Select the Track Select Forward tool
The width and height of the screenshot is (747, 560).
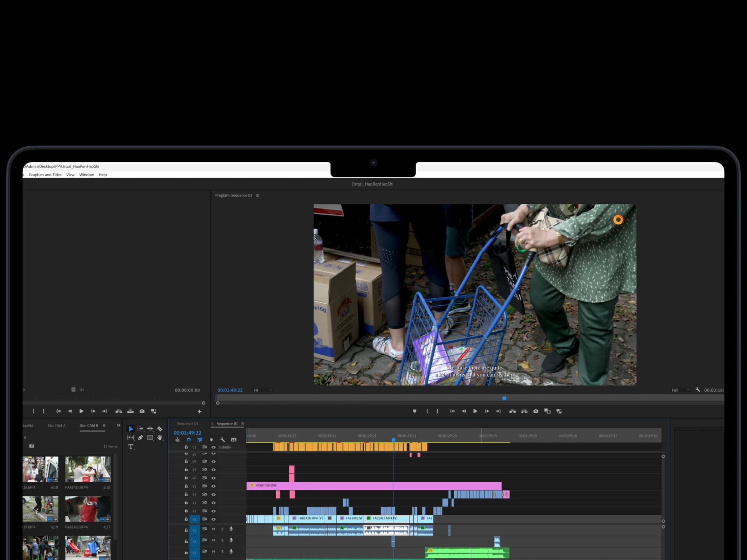click(140, 429)
